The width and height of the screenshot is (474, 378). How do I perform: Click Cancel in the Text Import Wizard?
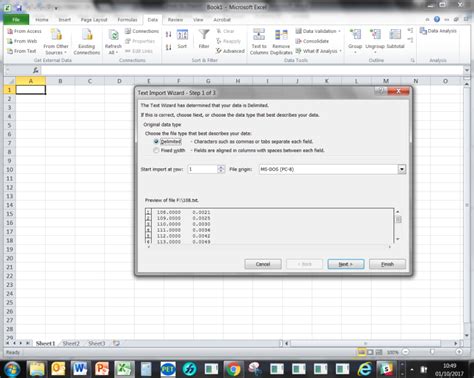point(263,264)
